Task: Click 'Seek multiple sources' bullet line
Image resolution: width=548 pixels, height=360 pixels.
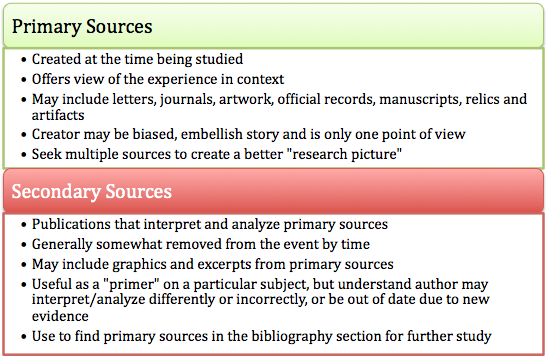Action: tap(217, 154)
